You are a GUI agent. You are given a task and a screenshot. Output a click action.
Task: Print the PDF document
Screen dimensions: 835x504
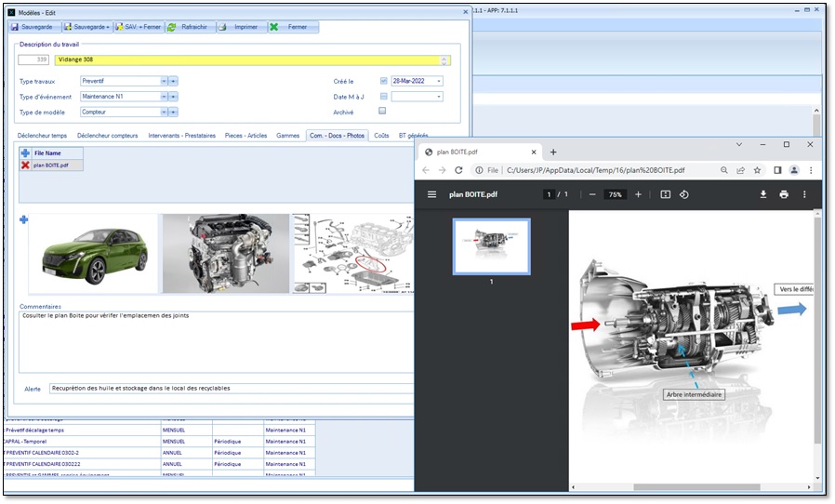coord(784,194)
